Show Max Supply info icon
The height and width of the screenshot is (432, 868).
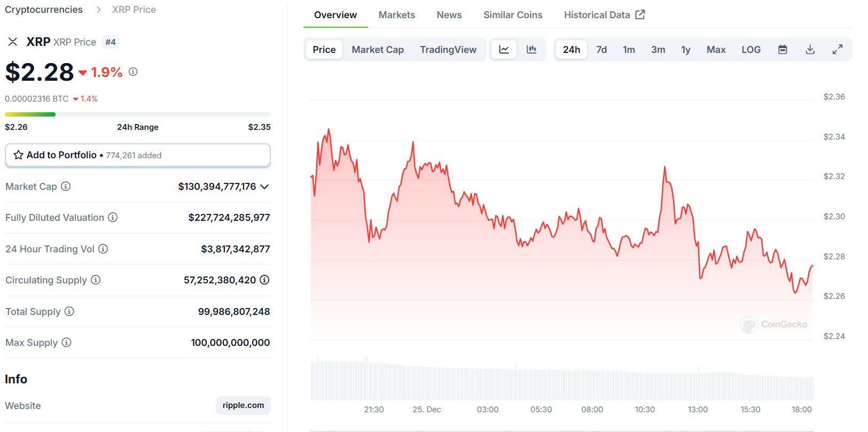pos(66,342)
